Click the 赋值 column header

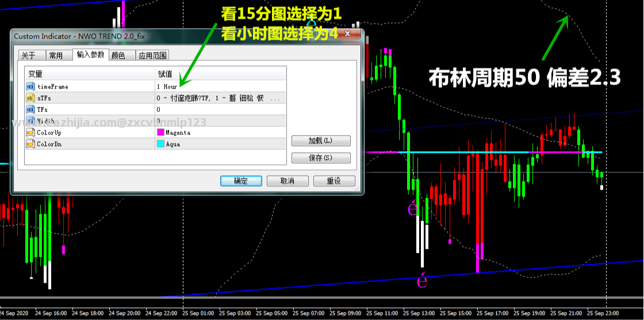click(220, 74)
